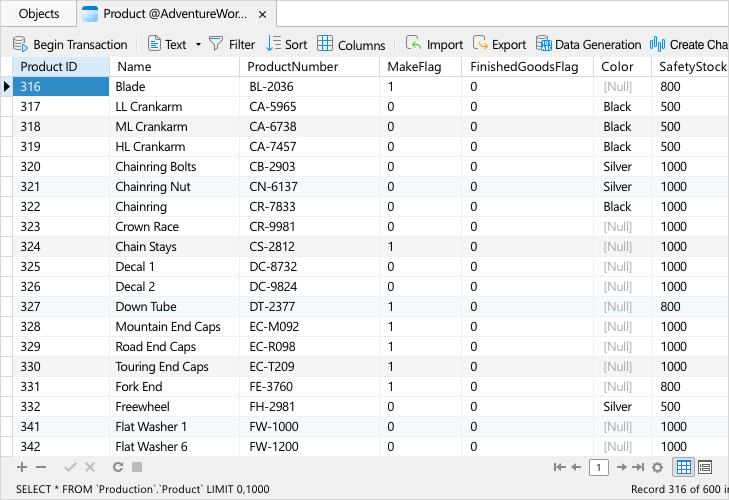This screenshot has height=500, width=729.
Task: Switch to the Objects tab
Action: point(39,13)
